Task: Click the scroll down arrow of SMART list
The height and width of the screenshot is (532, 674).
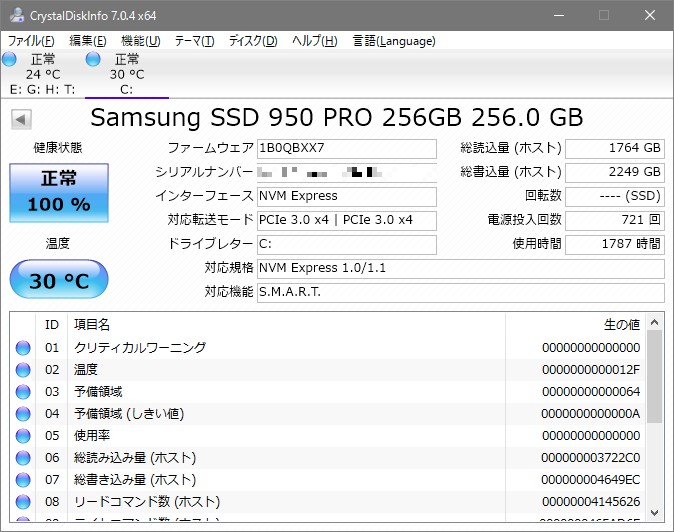Action: (x=654, y=512)
